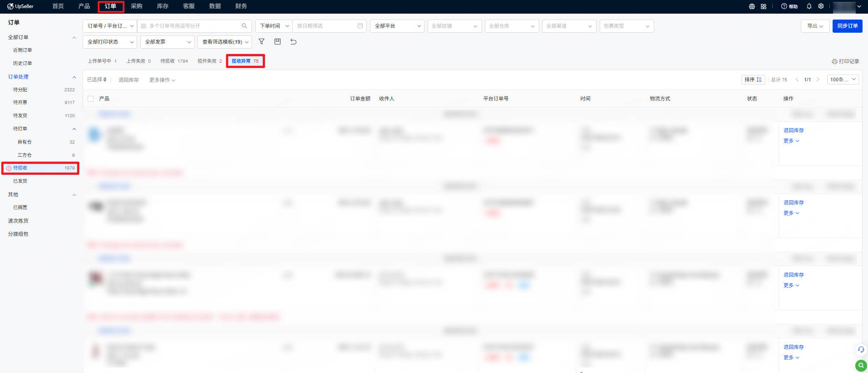The image size is (868, 373).
Task: Click the reset filters undo icon
Action: tap(293, 41)
